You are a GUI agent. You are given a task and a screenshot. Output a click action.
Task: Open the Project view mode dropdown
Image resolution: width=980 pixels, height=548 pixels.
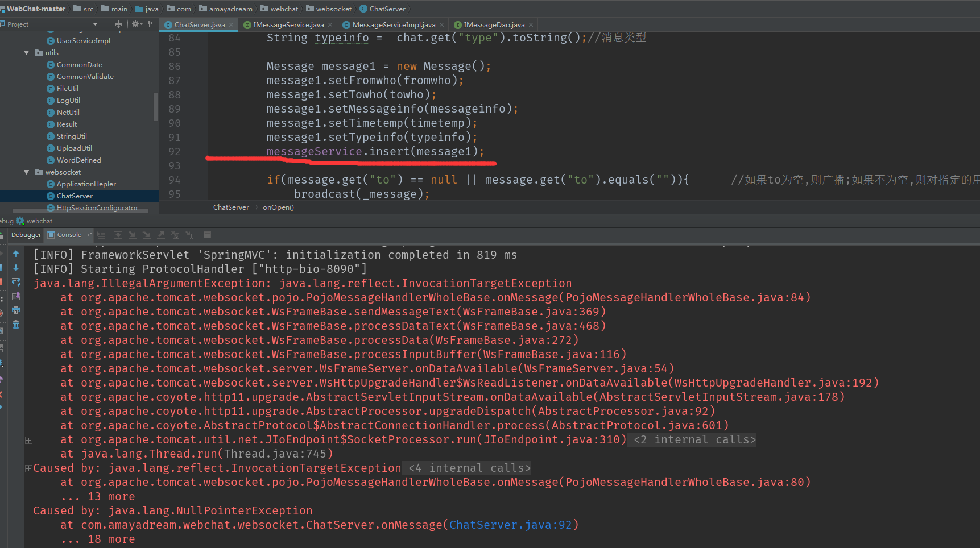(95, 24)
